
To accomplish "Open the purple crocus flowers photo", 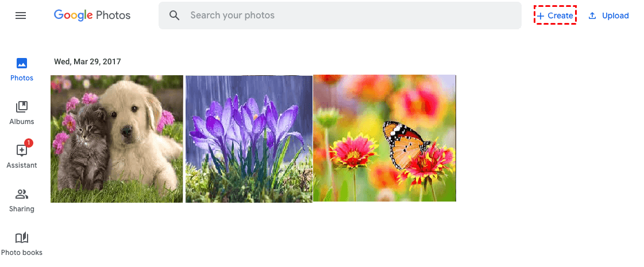I will pyautogui.click(x=249, y=139).
